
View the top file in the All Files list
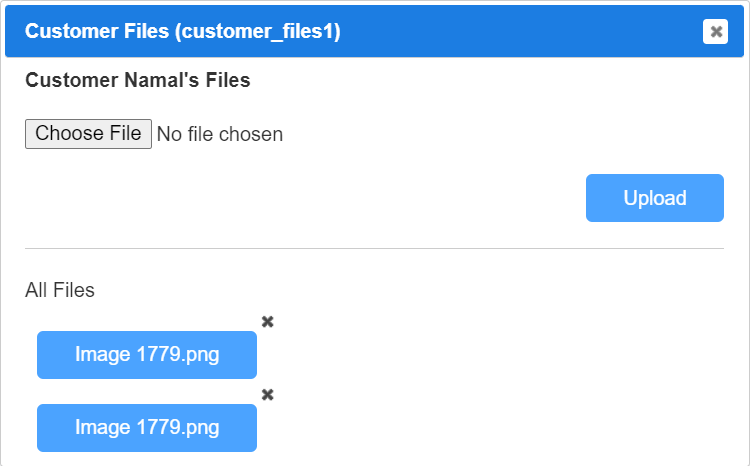147,355
